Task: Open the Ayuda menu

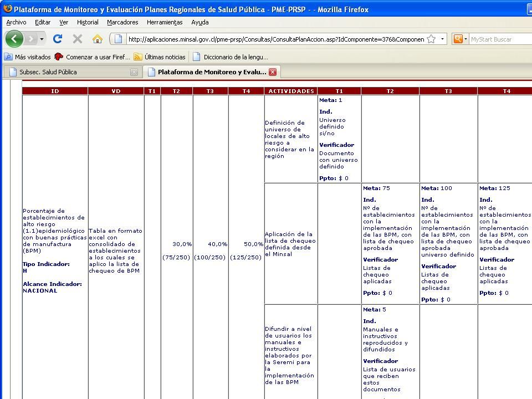Action: [x=200, y=22]
